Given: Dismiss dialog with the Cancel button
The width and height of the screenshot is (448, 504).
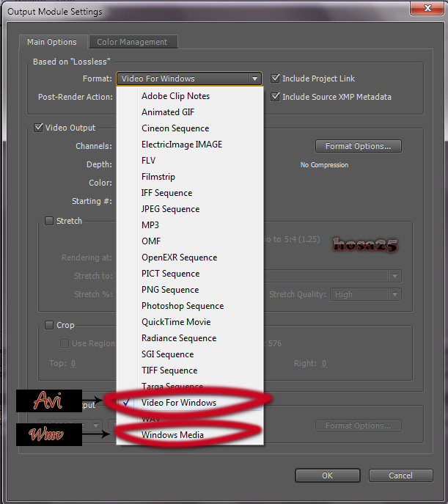Looking at the screenshot, I should pyautogui.click(x=401, y=475).
